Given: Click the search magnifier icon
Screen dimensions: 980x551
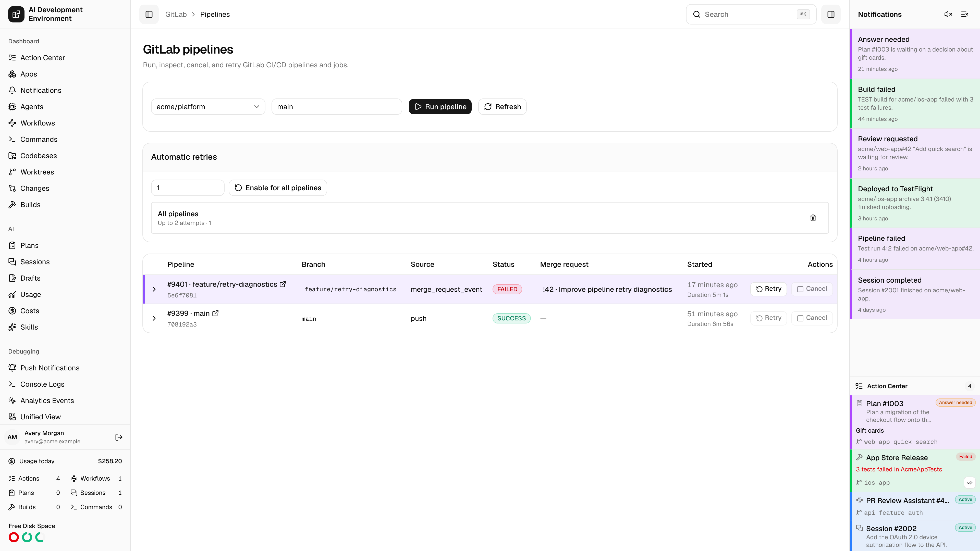Looking at the screenshot, I should (x=696, y=15).
